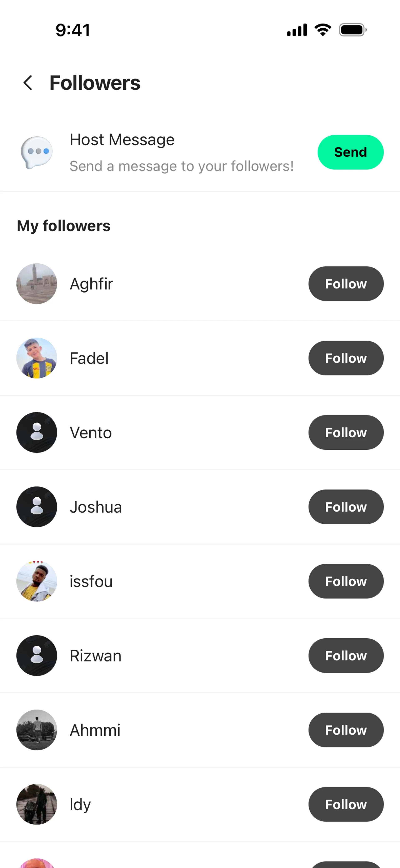The height and width of the screenshot is (868, 400).
Task: Click the Follow button next to Rizwan
Action: [346, 656]
